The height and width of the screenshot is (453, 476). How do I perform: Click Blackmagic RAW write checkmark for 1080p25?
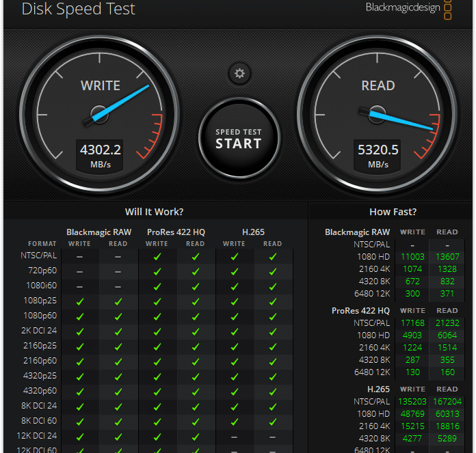pyautogui.click(x=80, y=302)
